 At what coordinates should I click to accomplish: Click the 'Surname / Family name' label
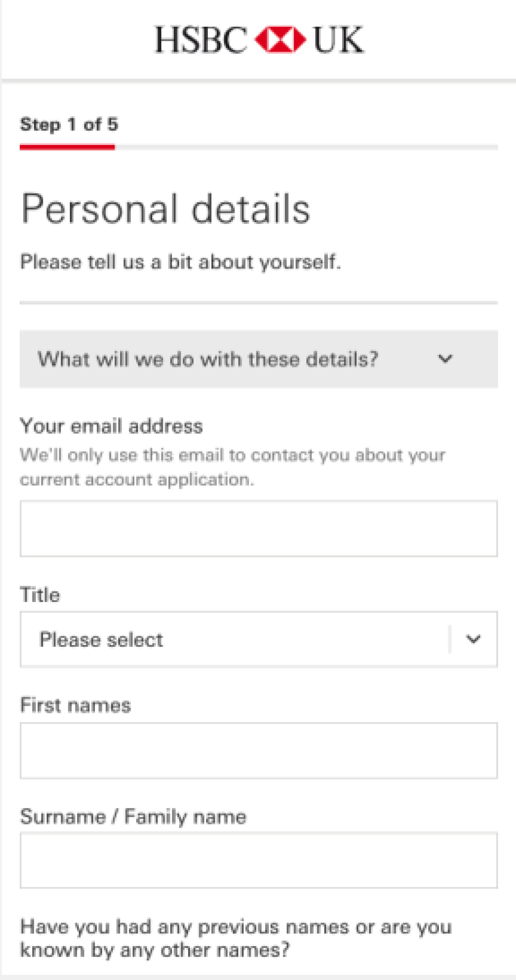click(x=133, y=817)
